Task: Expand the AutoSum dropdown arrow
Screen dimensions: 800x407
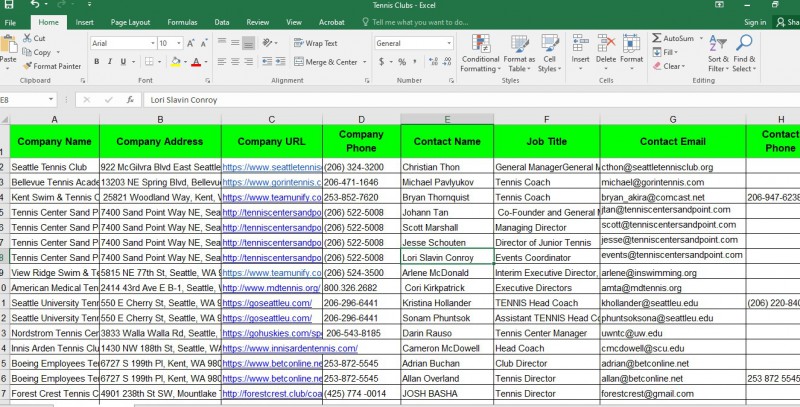Action: (x=701, y=38)
